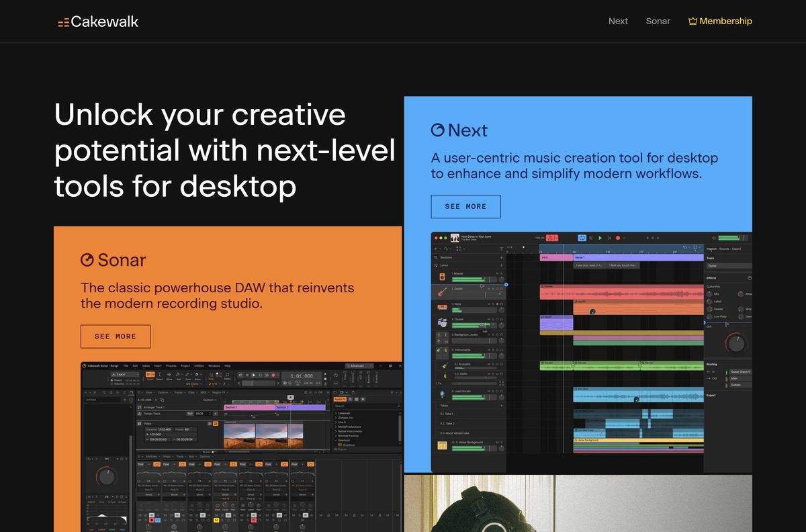806x532 pixels.
Task: Switch to the Inspect tab in Next
Action: click(711, 249)
